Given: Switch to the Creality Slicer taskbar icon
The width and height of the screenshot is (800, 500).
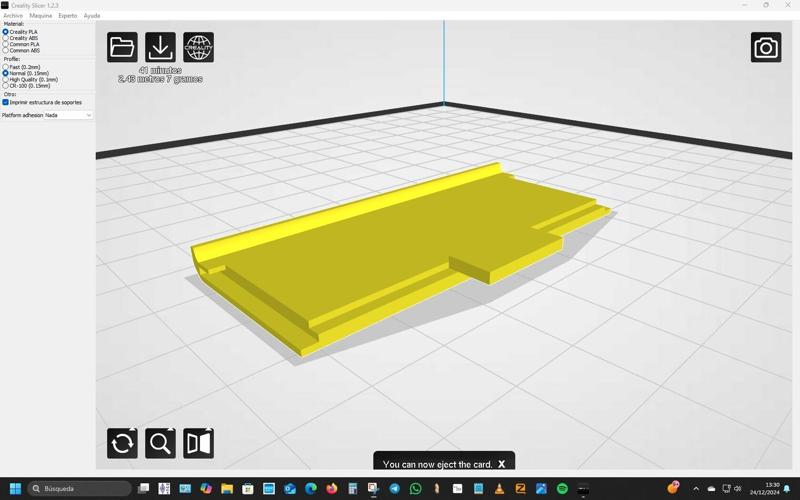Looking at the screenshot, I should click(x=583, y=489).
